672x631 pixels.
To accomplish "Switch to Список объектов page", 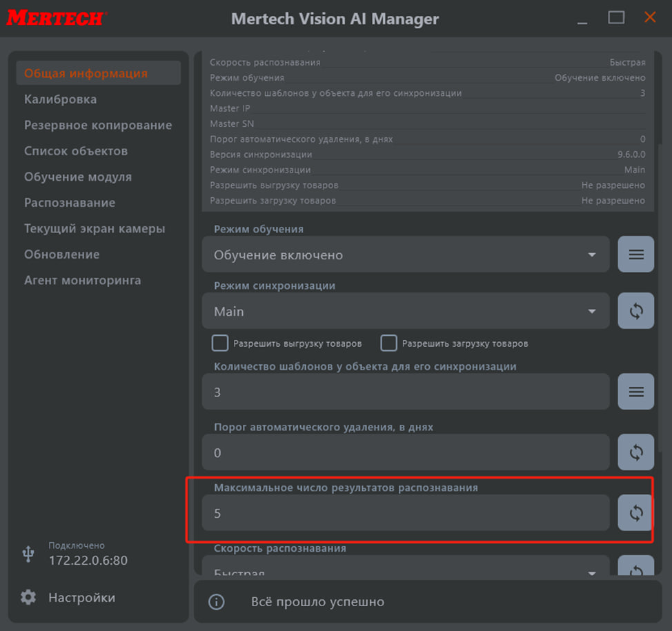I will 76,151.
